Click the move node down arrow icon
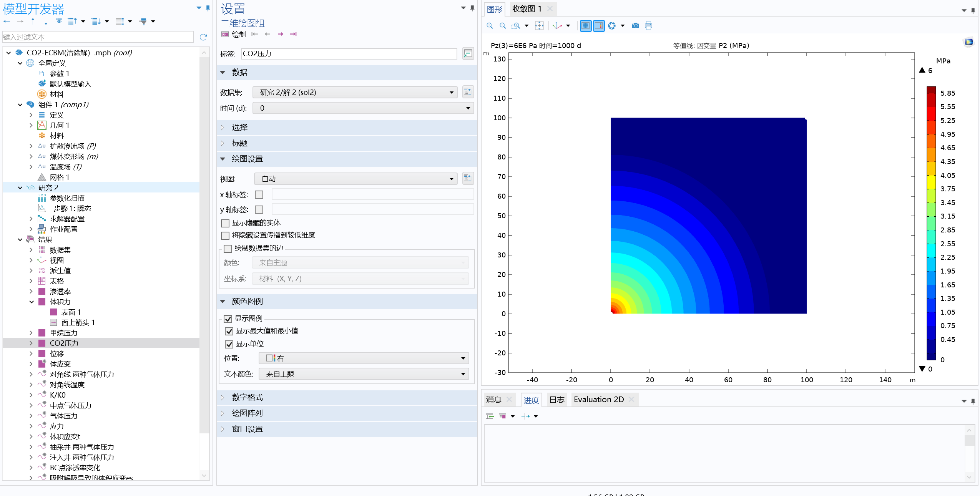Image resolution: width=980 pixels, height=496 pixels. tap(46, 22)
